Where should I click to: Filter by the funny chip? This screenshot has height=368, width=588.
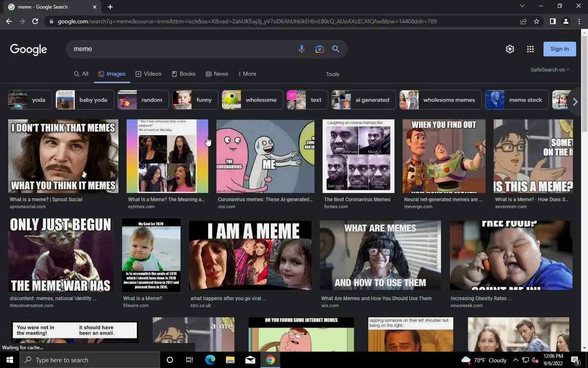[x=196, y=100]
